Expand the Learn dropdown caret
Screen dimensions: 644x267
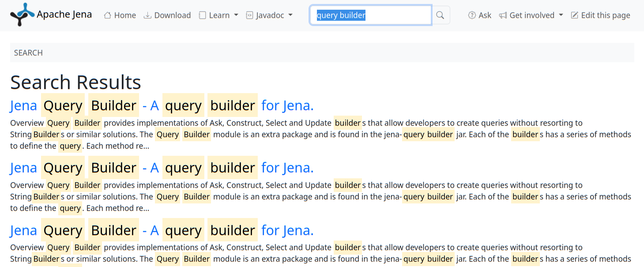(x=236, y=15)
